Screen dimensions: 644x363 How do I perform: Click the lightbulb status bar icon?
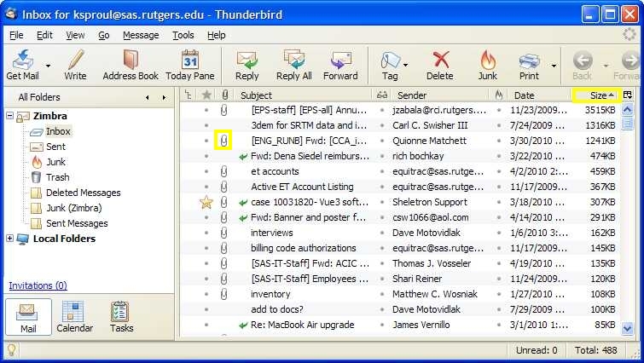11,350
